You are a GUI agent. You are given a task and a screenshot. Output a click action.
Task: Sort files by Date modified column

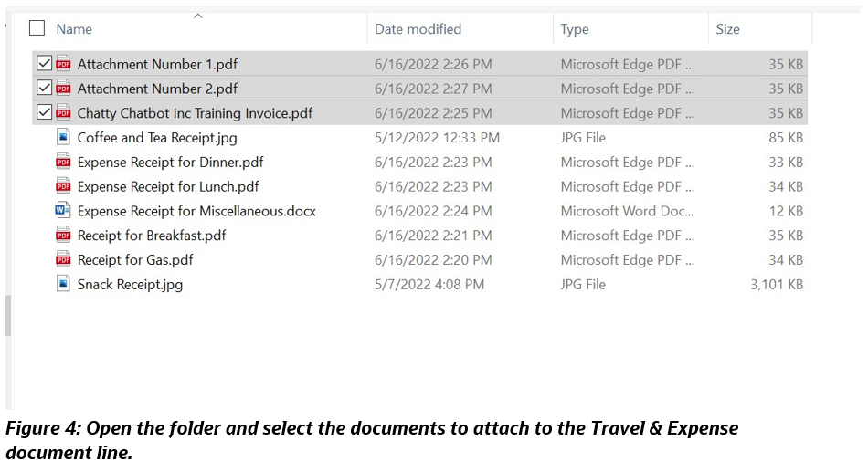pos(418,29)
